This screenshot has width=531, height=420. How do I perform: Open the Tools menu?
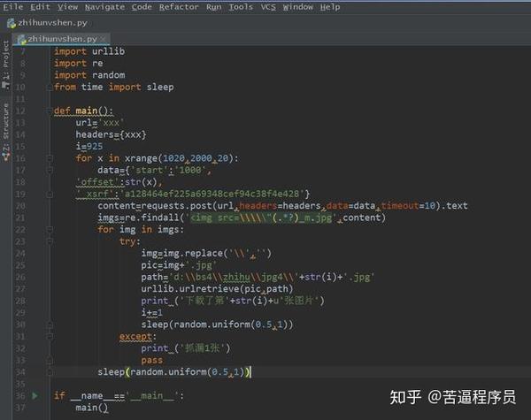[x=241, y=7]
